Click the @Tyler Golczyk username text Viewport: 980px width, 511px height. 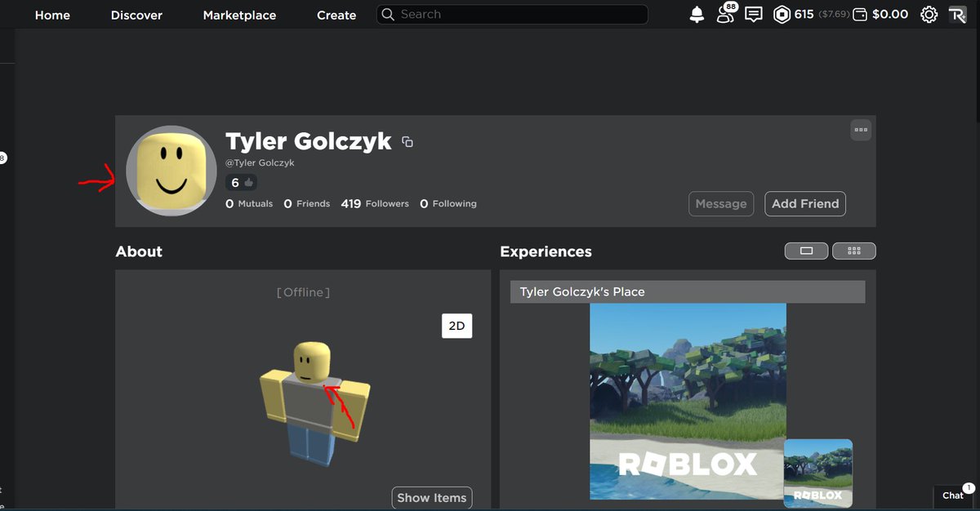point(260,162)
